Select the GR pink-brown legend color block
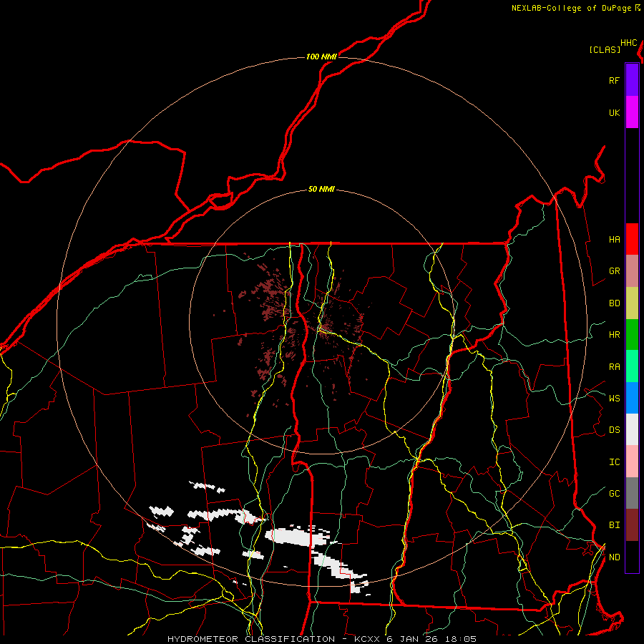 [x=632, y=271]
